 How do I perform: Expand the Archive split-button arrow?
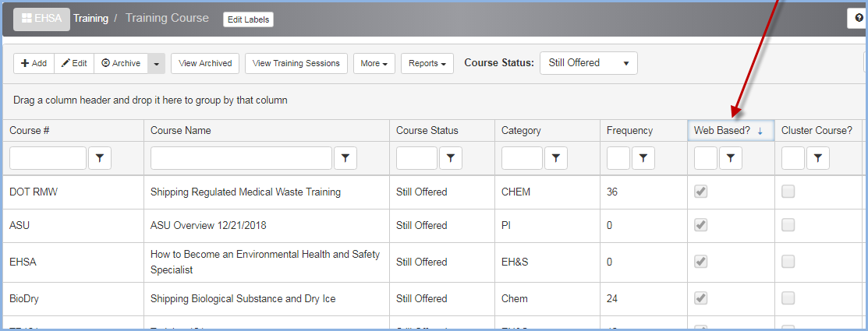(x=157, y=64)
